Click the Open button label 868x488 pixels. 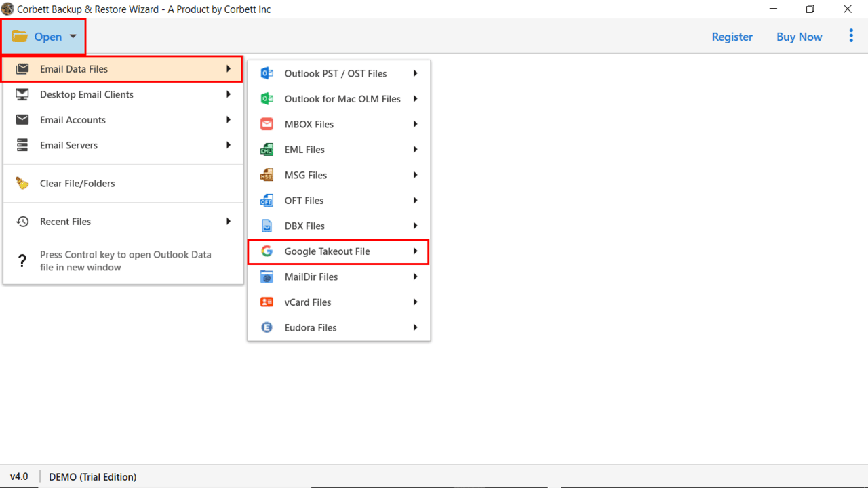(x=48, y=37)
